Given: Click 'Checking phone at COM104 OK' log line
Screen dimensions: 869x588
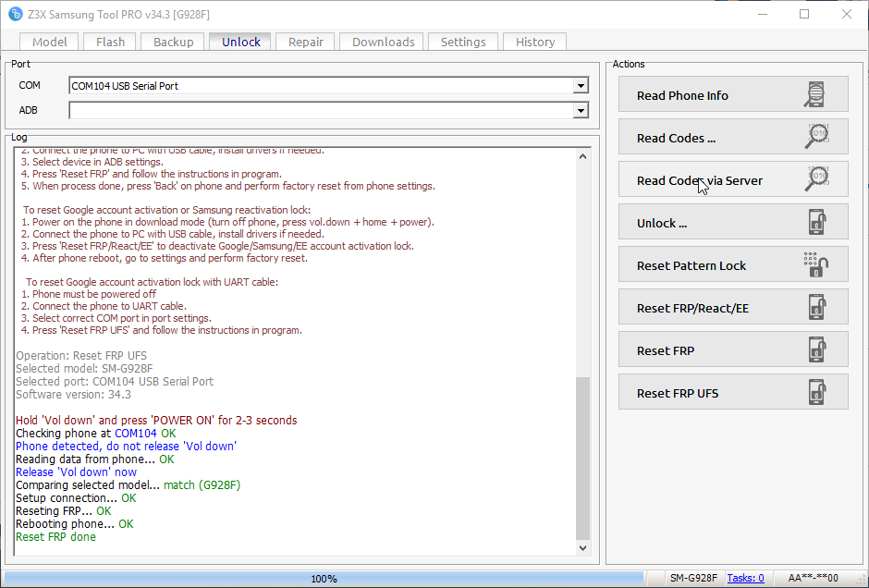Looking at the screenshot, I should [95, 434].
